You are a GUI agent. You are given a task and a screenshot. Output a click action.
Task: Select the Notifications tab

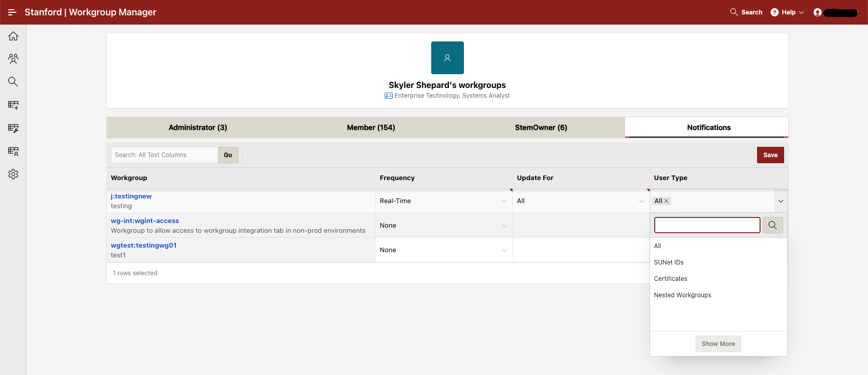click(x=708, y=127)
